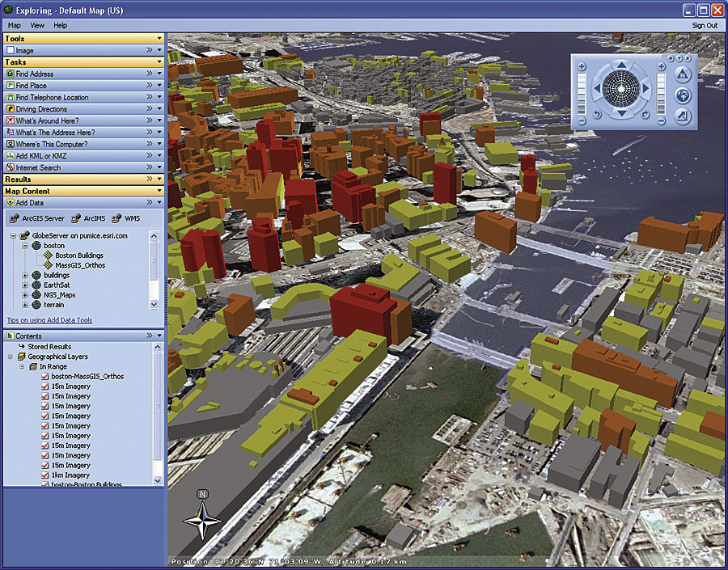Collapse the In Range node
The height and width of the screenshot is (570, 728).
21,367
